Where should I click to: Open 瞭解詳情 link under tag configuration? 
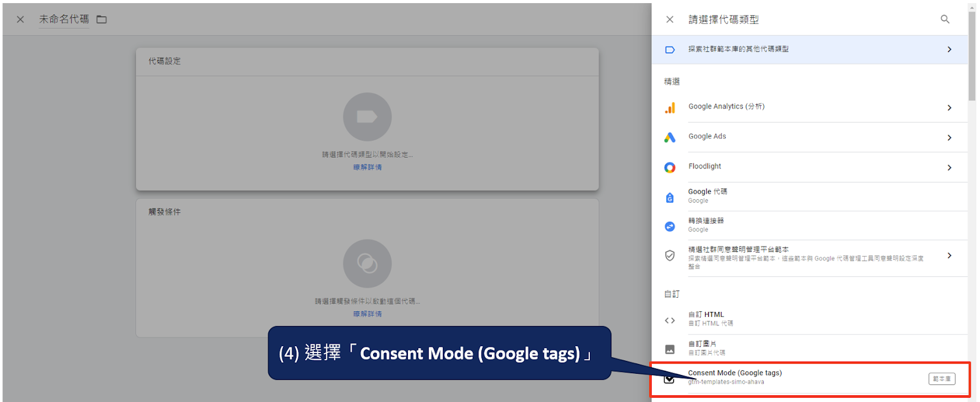367,167
